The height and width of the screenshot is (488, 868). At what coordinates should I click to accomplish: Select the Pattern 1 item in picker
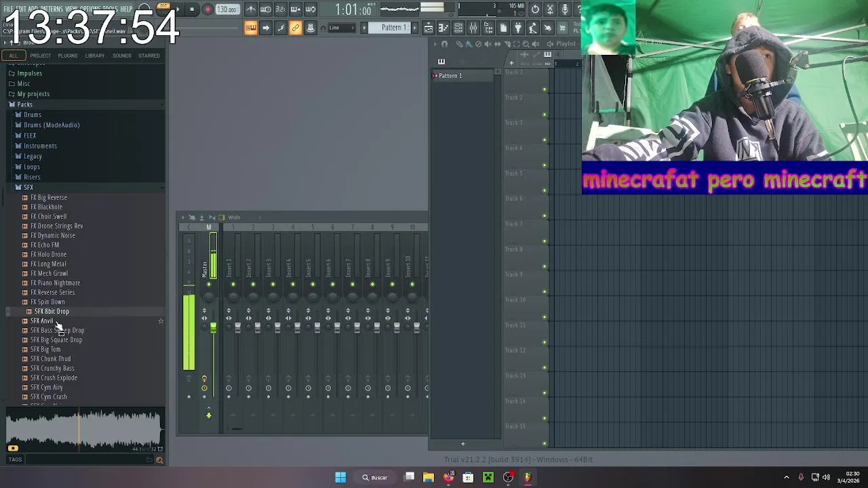465,75
